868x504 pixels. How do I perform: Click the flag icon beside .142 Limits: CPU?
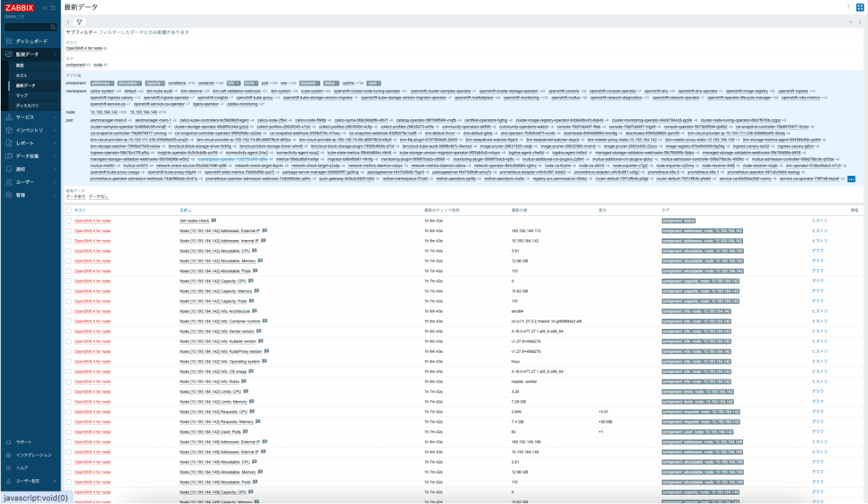[246, 391]
